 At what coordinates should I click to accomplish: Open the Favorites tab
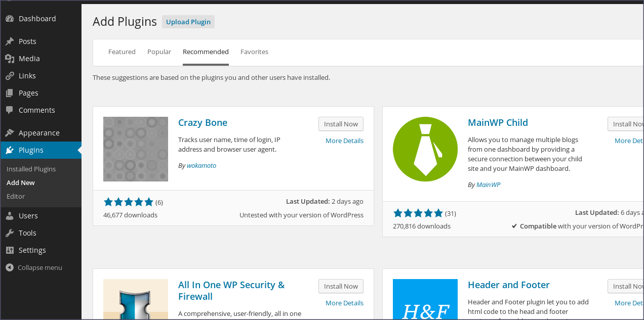point(254,52)
